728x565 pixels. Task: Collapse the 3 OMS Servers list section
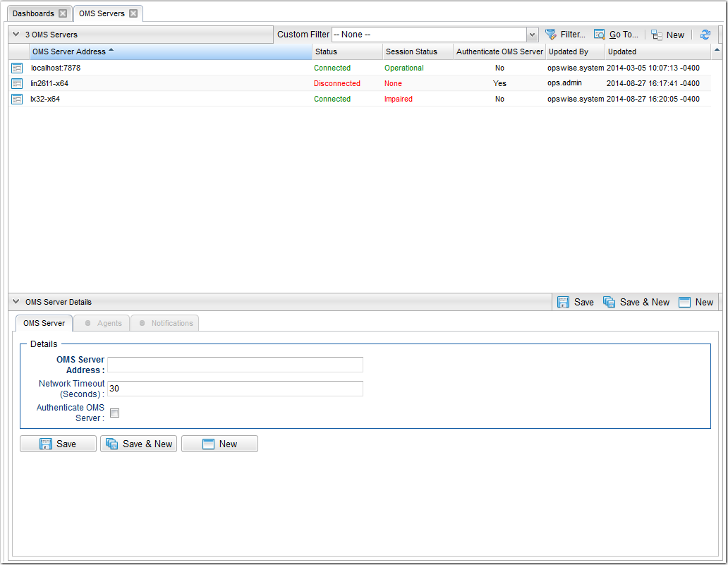tap(16, 35)
